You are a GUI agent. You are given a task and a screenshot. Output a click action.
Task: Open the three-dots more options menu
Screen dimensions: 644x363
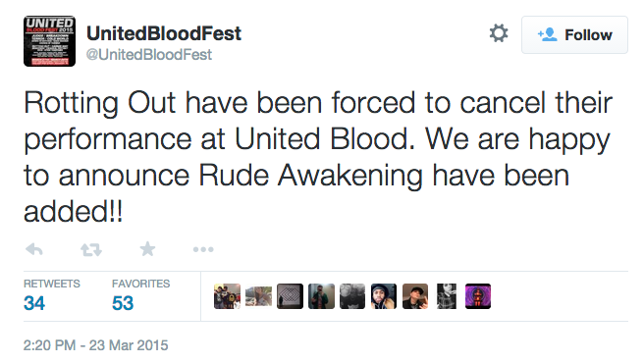pyautogui.click(x=203, y=249)
